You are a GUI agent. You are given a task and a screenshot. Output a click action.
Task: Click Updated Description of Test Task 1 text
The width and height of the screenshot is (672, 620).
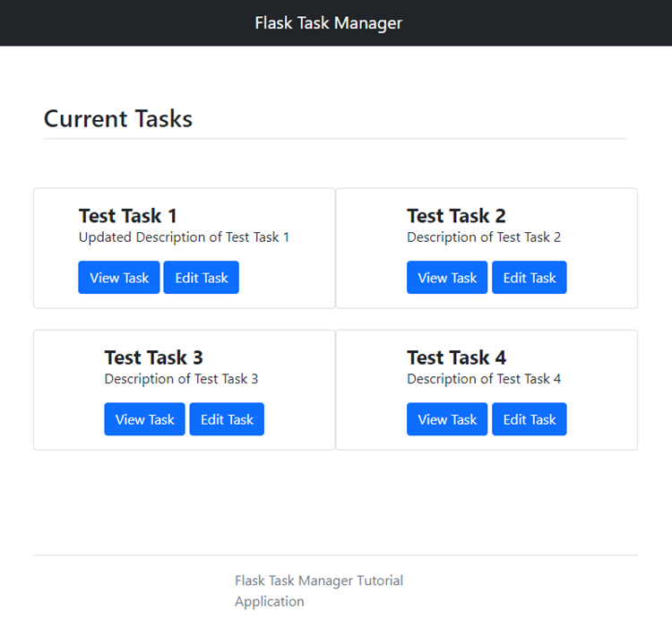[x=184, y=237]
